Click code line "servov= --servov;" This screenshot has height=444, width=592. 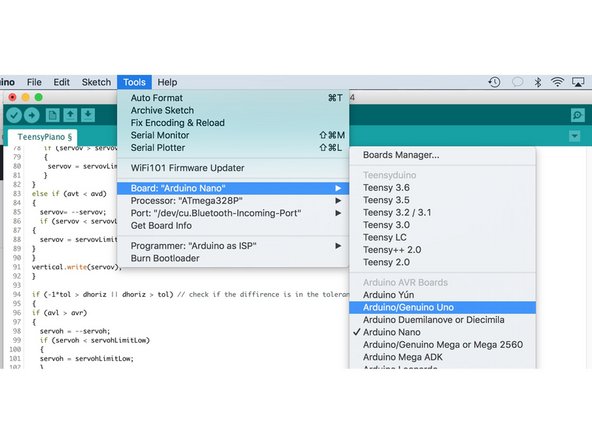(x=73, y=212)
